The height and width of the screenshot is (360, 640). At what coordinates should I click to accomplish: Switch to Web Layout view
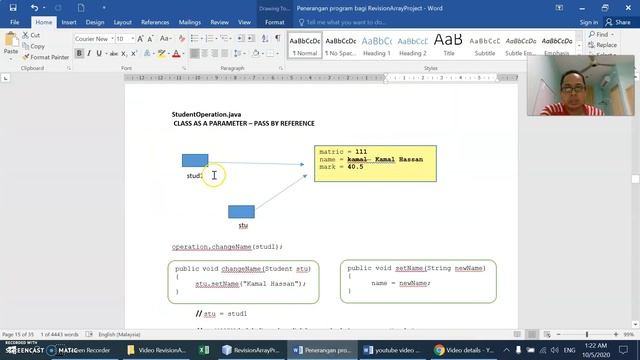pyautogui.click(x=547, y=334)
